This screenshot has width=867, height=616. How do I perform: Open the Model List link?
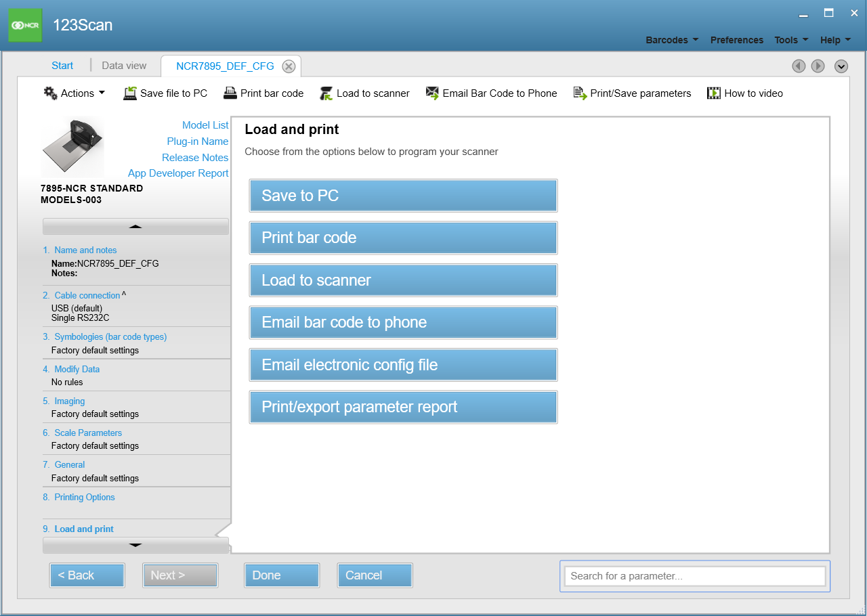[205, 125]
